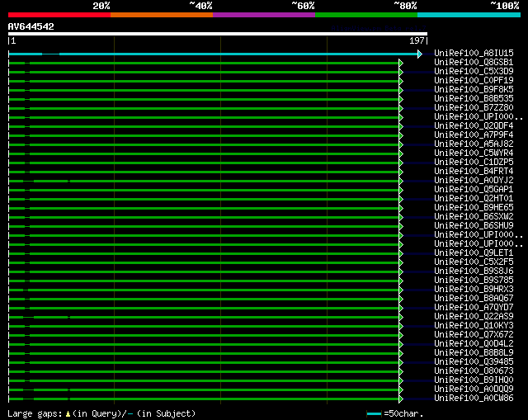Go to UniRef100_Q39485 hit
This screenshot has height=420, width=528.
coord(474,362)
